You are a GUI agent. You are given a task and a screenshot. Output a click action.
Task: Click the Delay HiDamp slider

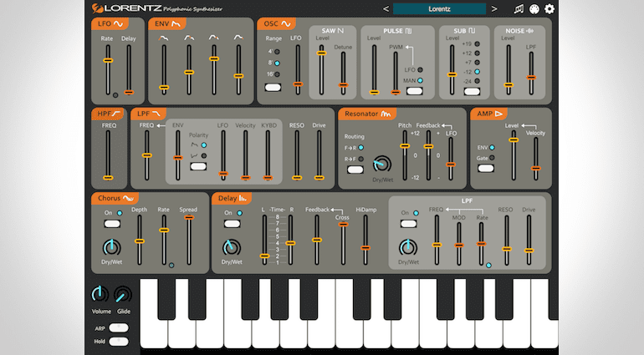[x=365, y=240]
